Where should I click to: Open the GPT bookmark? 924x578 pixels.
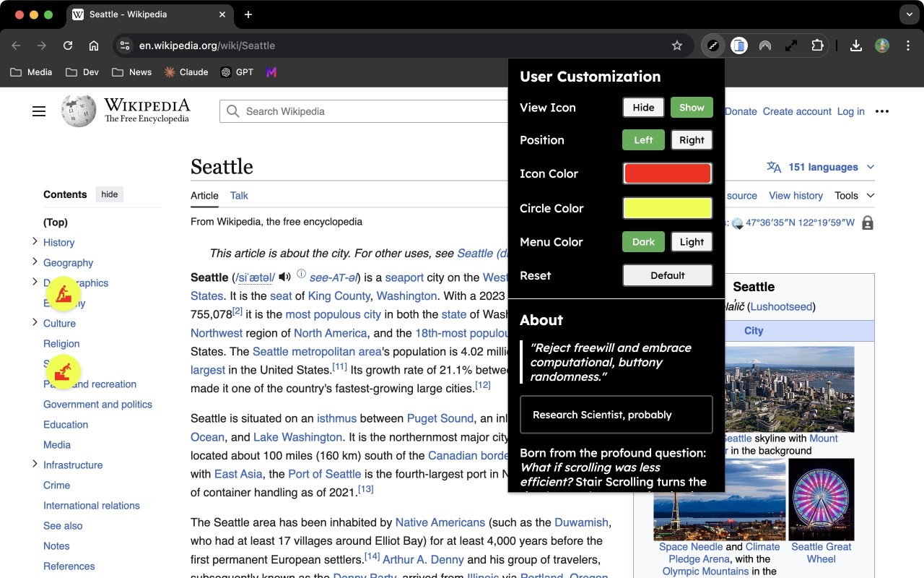(237, 72)
